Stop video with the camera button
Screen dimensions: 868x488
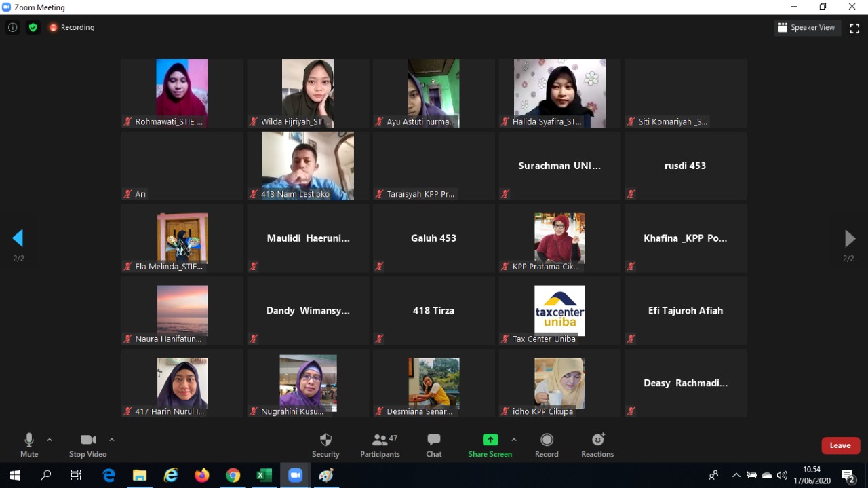click(x=87, y=445)
